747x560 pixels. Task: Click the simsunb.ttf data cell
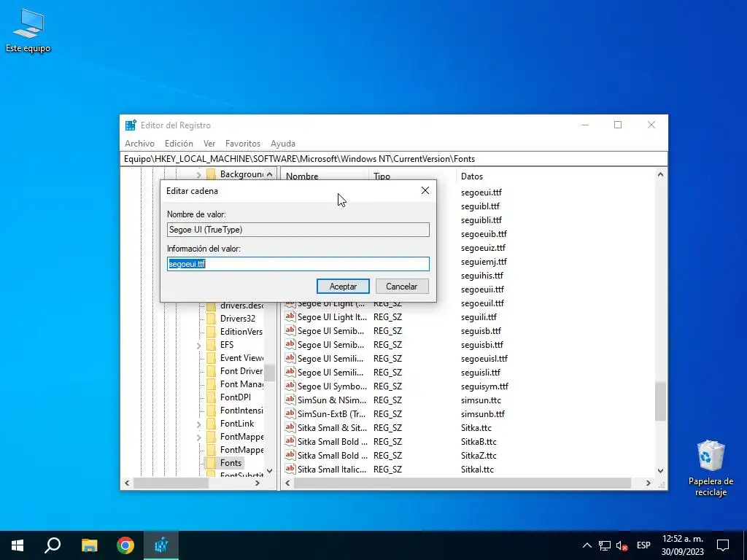(x=483, y=414)
